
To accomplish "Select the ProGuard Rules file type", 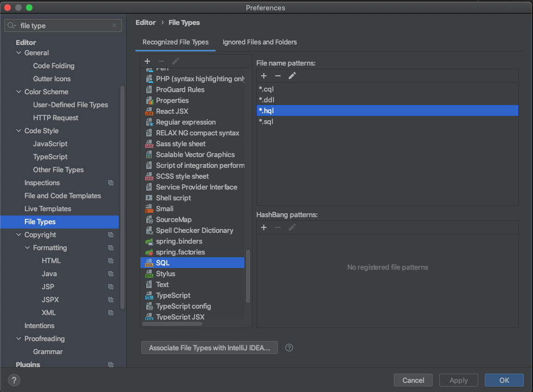I will click(x=192, y=89).
